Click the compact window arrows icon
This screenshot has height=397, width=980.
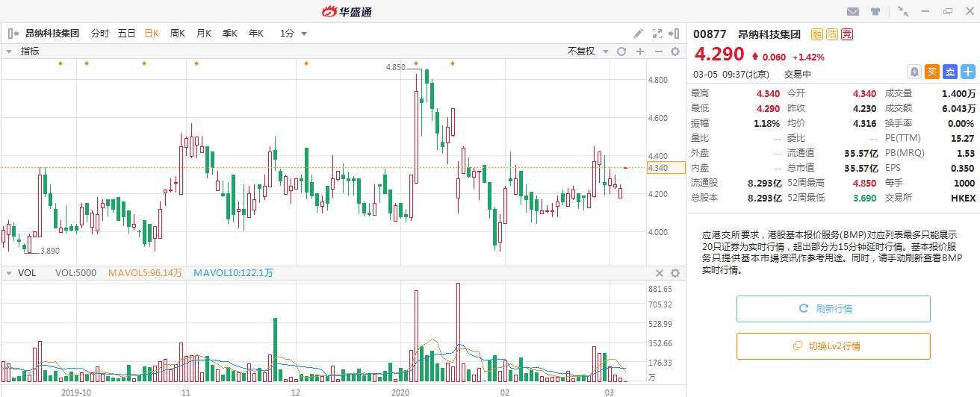[904, 11]
